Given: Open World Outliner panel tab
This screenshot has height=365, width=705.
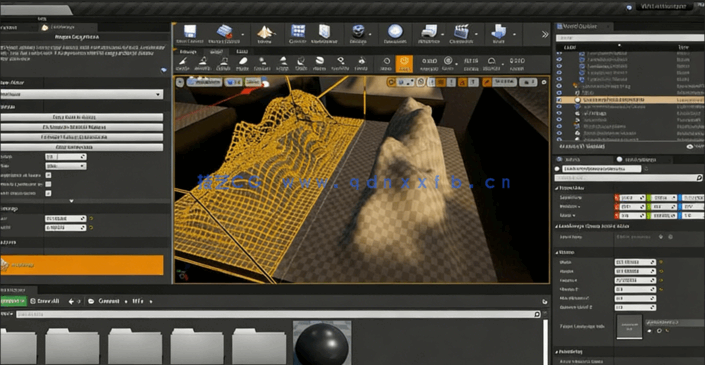Looking at the screenshot, I should click(x=582, y=27).
